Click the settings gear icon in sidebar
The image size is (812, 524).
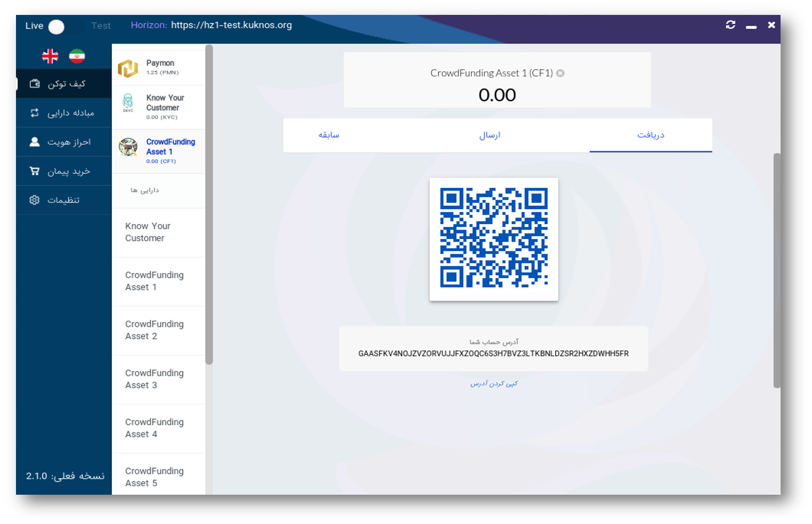click(x=35, y=200)
